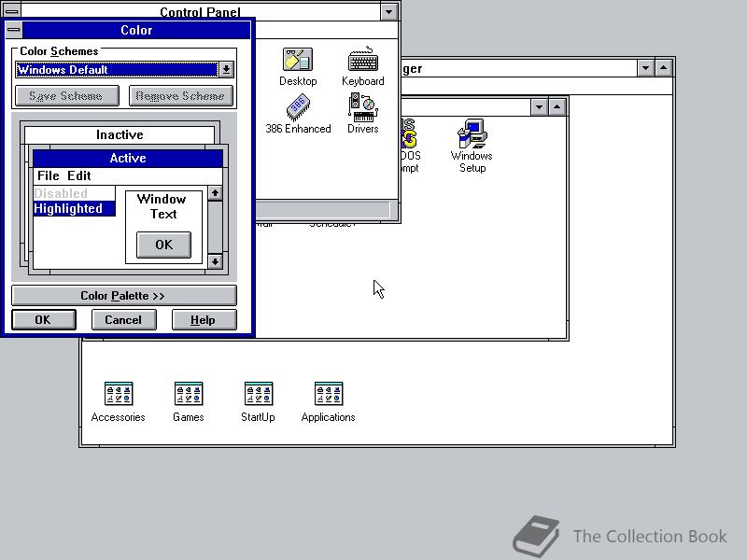This screenshot has width=747, height=560.
Task: Click the Highlighted sample item
Action: click(74, 208)
